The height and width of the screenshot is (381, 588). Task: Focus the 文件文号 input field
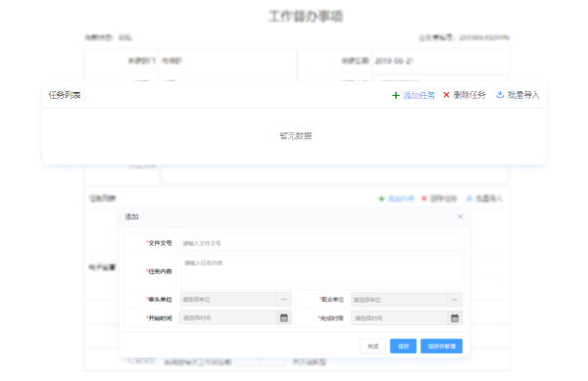point(321,243)
